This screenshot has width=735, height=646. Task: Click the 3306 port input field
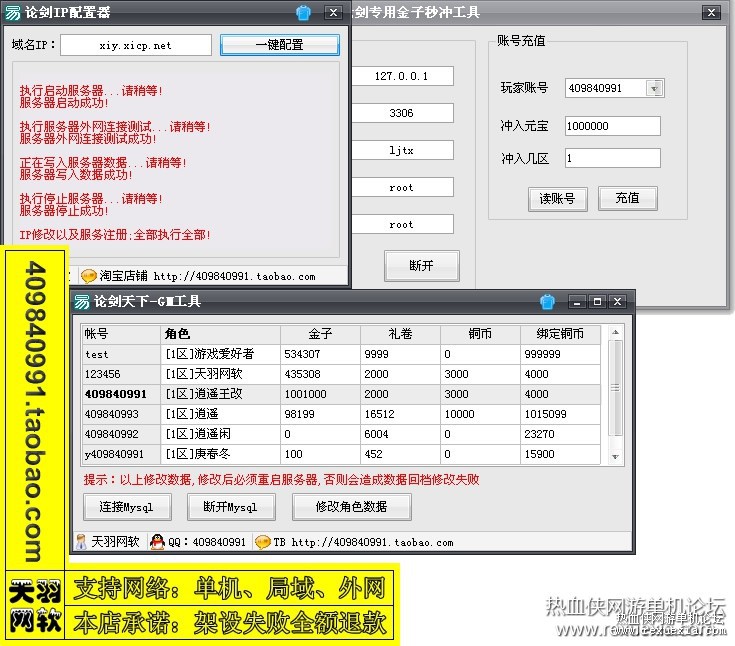tap(402, 113)
